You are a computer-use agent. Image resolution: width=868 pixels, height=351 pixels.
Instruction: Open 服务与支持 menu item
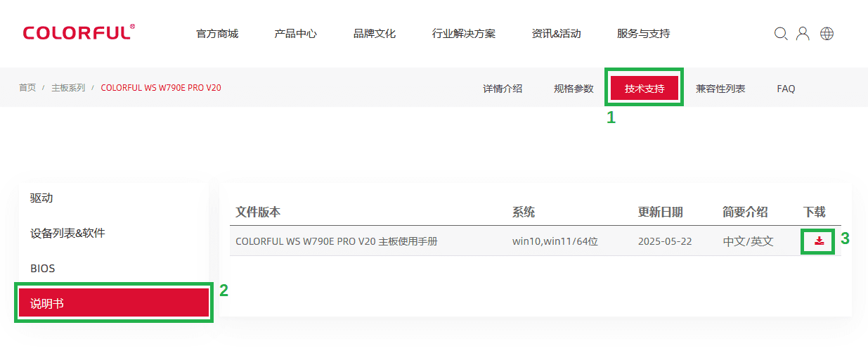click(x=643, y=34)
